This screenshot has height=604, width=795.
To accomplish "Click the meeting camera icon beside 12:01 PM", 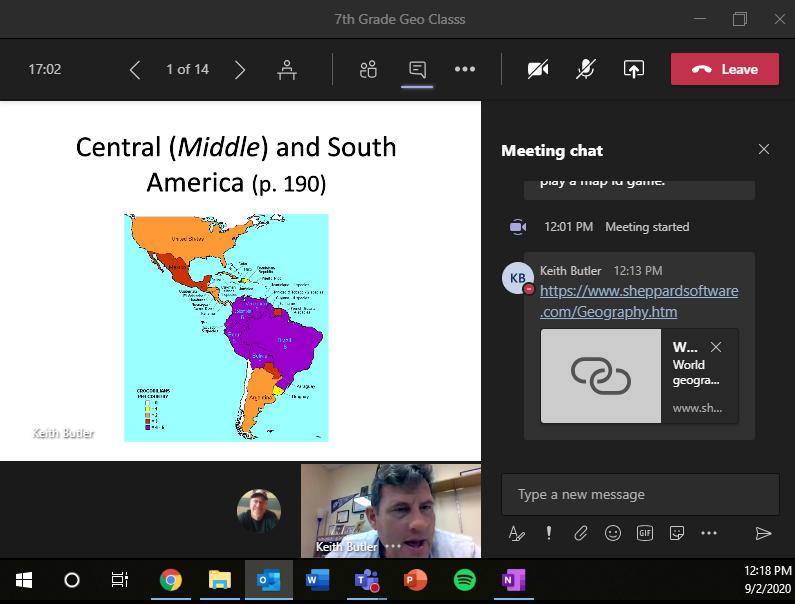I will point(518,227).
